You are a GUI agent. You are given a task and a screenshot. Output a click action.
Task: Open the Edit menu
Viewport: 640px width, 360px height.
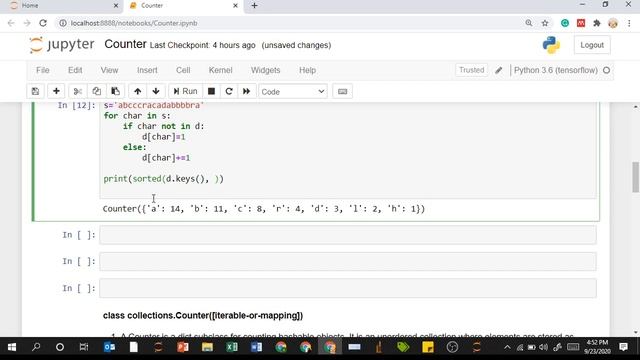pyautogui.click(x=75, y=70)
